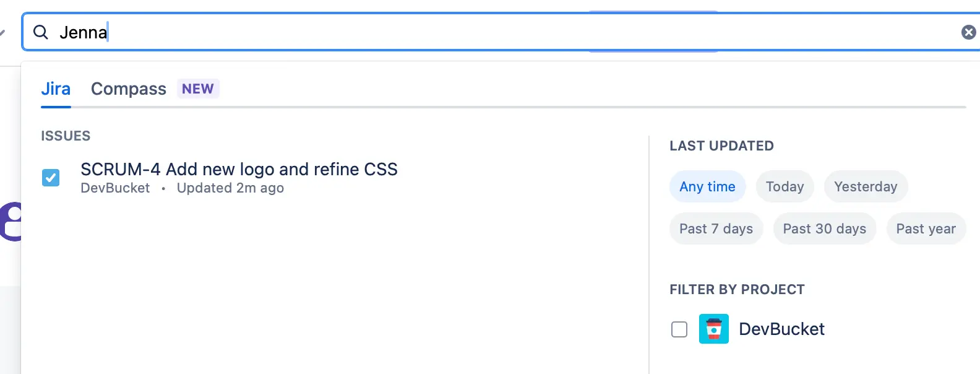Click the search magnifier icon

coord(41,32)
